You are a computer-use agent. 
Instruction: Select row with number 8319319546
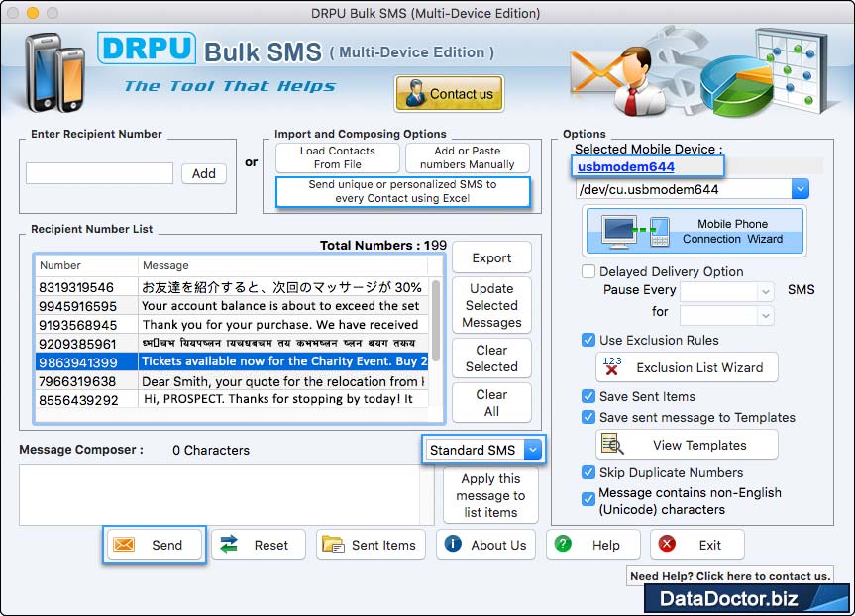[x=232, y=287]
